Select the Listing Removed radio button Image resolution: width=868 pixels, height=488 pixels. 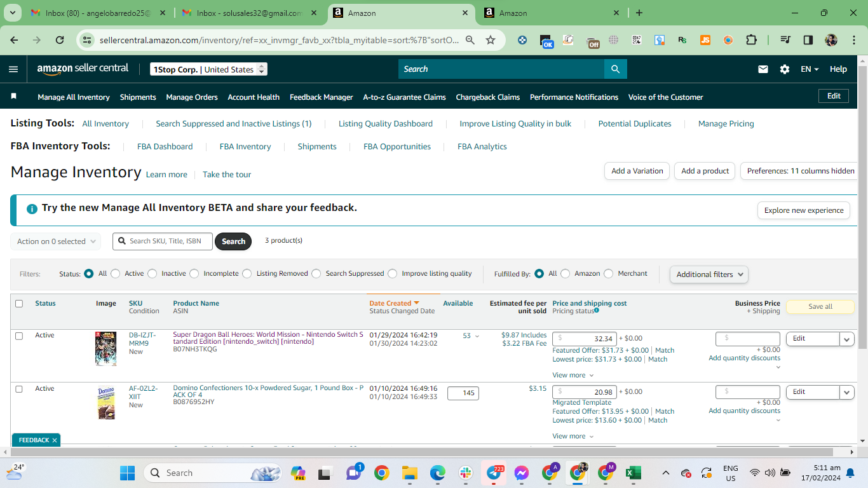coord(247,274)
